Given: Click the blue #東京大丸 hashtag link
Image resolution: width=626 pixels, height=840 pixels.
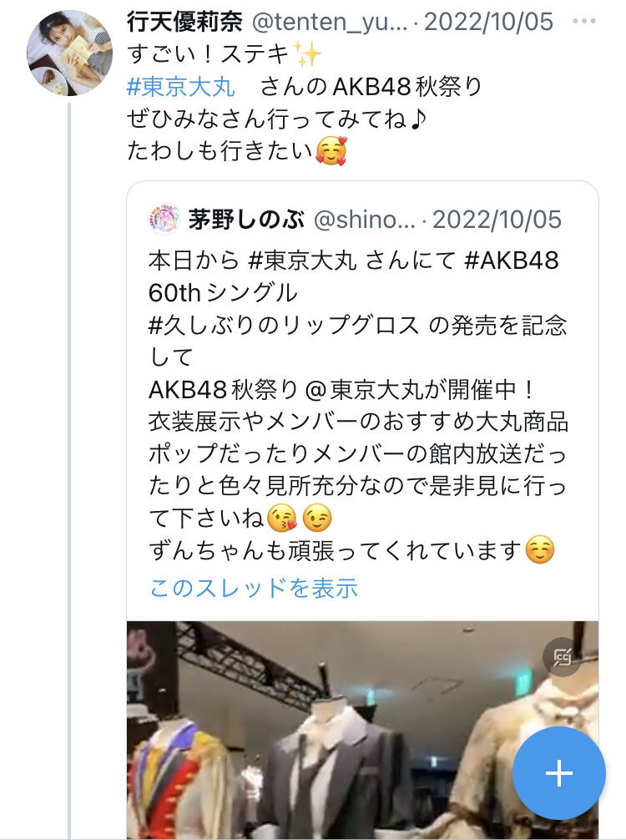Looking at the screenshot, I should point(181,87).
